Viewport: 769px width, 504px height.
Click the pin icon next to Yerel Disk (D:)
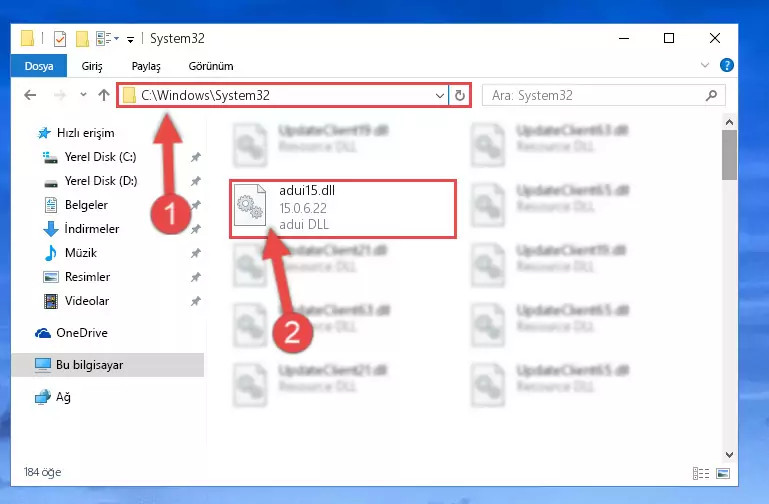click(196, 181)
